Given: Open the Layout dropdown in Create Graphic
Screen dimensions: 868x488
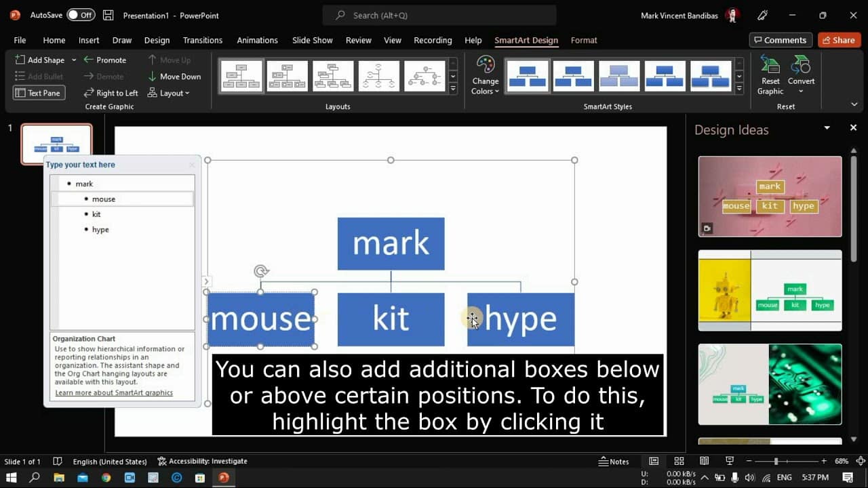Looking at the screenshot, I should 170,93.
